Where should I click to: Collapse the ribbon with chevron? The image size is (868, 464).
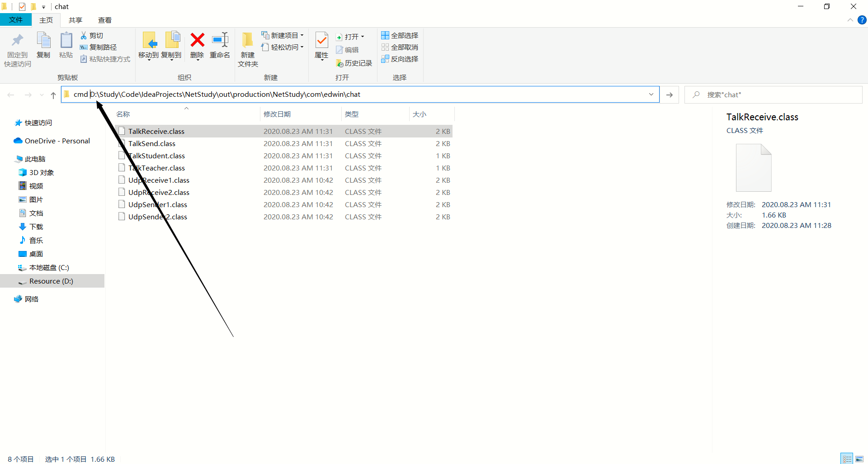pos(850,20)
